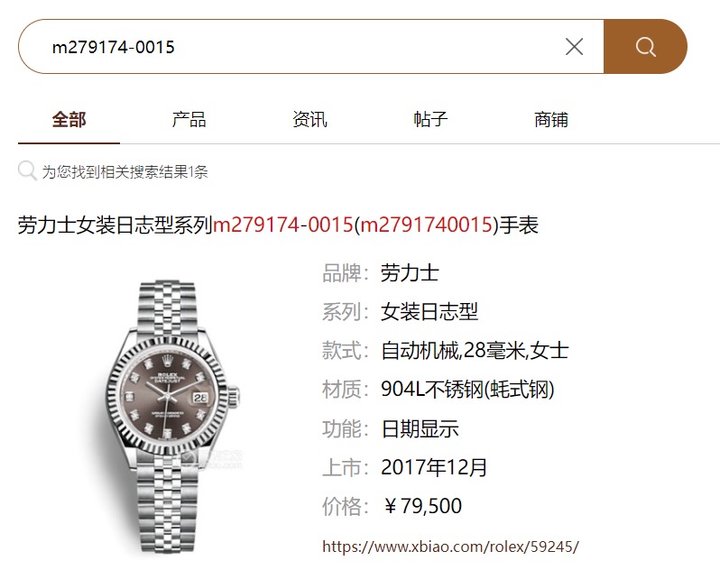
Task: Click the Rolex Datejust watch image
Action: click(168, 417)
